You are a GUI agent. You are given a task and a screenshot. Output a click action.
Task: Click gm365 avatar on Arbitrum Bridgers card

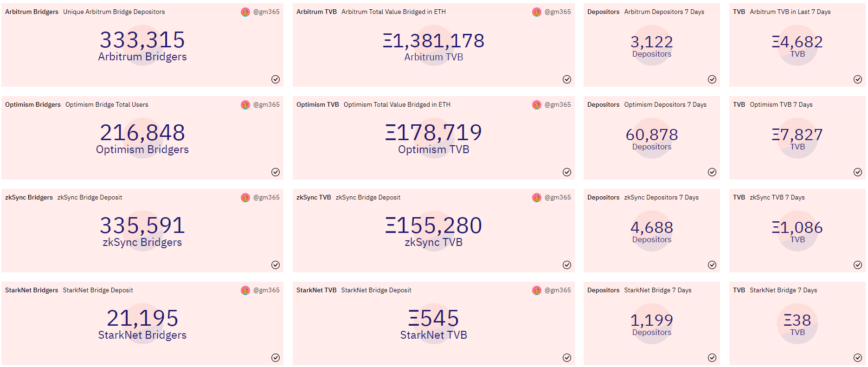point(245,12)
